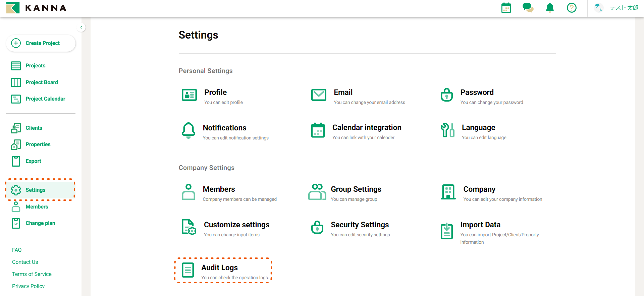Open the help question mark icon
644x296 pixels.
tap(572, 8)
